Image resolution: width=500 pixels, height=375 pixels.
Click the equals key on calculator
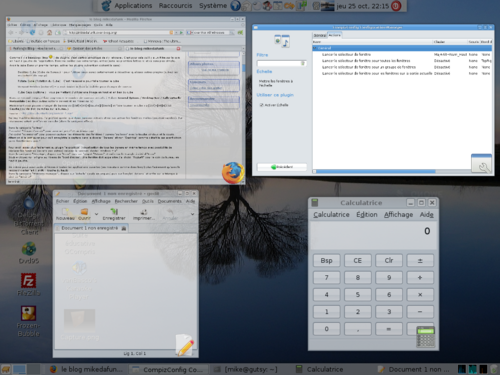(x=389, y=329)
